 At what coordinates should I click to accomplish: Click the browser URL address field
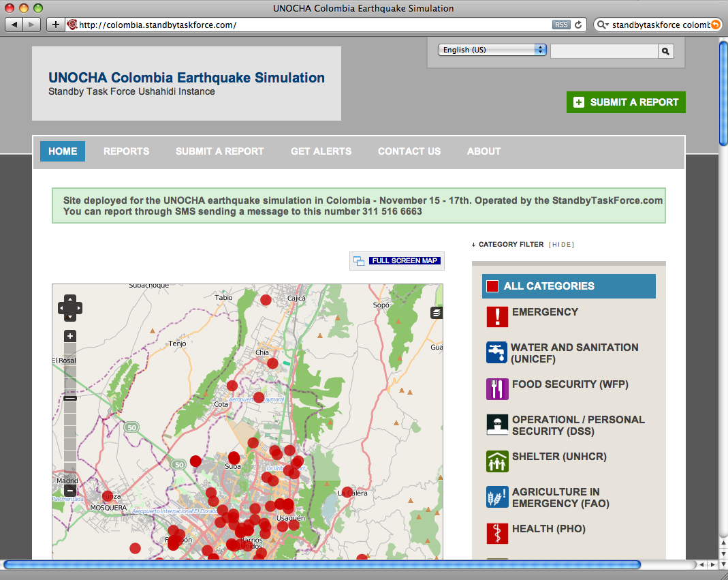point(313,25)
